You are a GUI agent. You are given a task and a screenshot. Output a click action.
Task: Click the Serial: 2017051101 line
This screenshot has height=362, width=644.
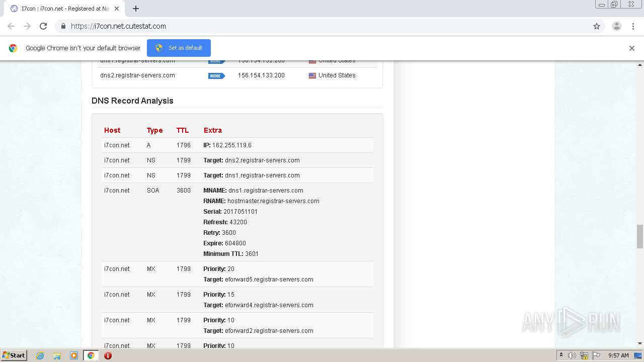pyautogui.click(x=230, y=212)
